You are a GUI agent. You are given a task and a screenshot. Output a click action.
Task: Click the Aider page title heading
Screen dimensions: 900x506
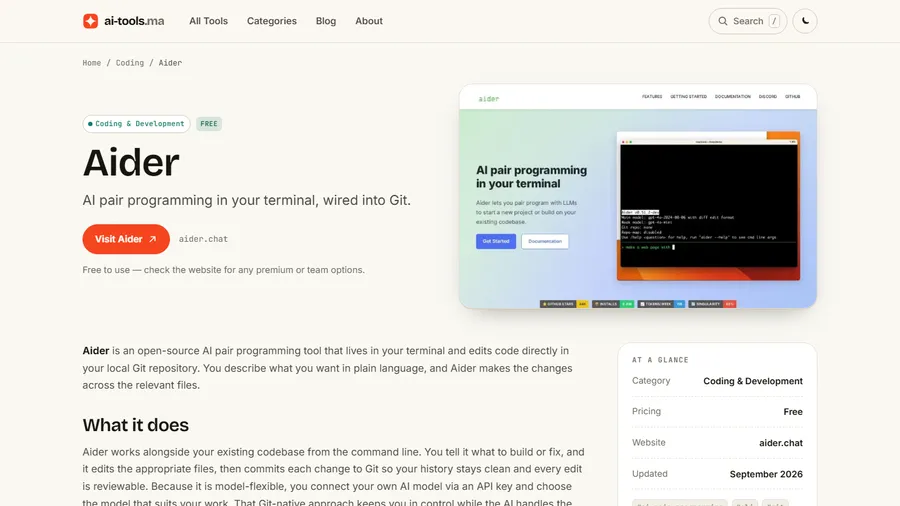pos(131,163)
